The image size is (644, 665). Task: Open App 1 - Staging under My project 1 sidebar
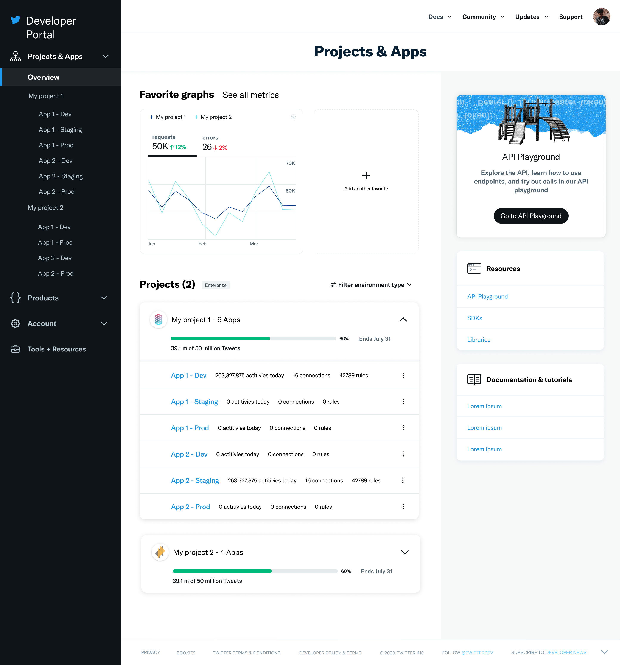[x=60, y=130]
